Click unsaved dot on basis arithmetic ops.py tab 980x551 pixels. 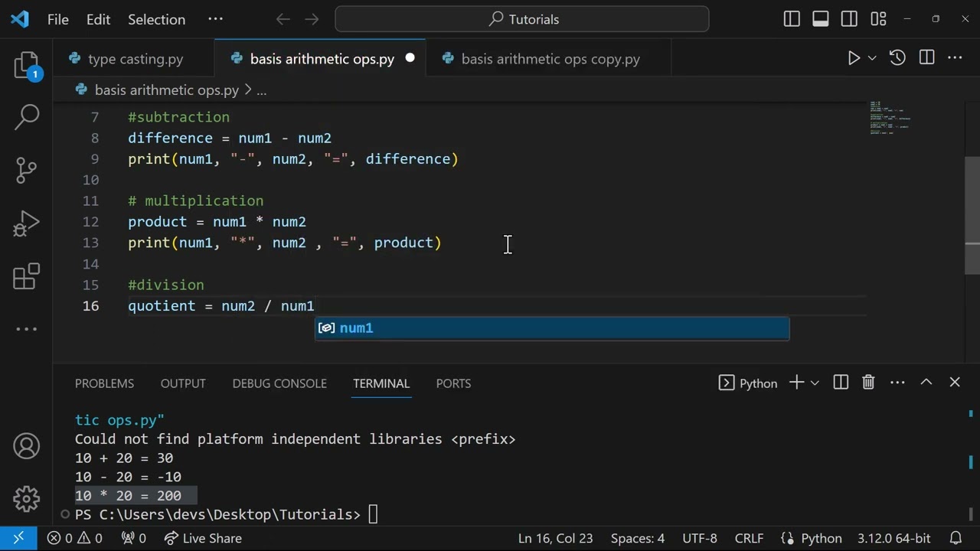coord(410,58)
